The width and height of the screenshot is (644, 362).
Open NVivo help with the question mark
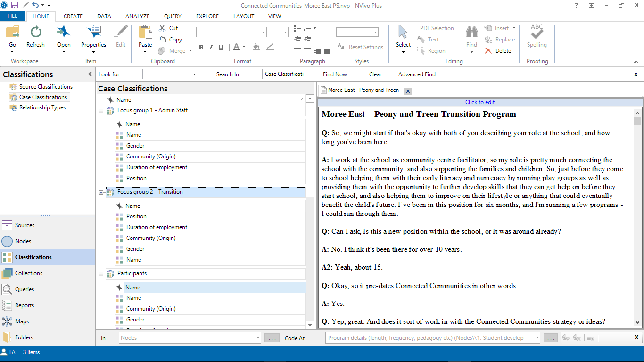576,5
